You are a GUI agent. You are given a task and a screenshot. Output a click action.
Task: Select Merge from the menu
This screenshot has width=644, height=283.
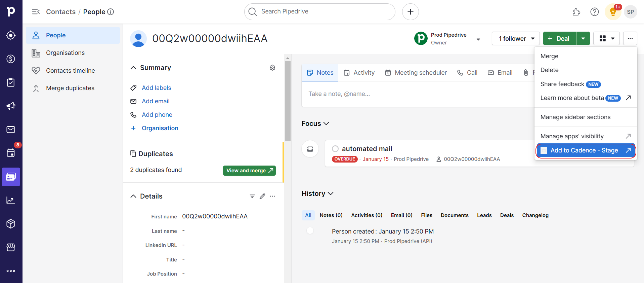pyautogui.click(x=586, y=56)
